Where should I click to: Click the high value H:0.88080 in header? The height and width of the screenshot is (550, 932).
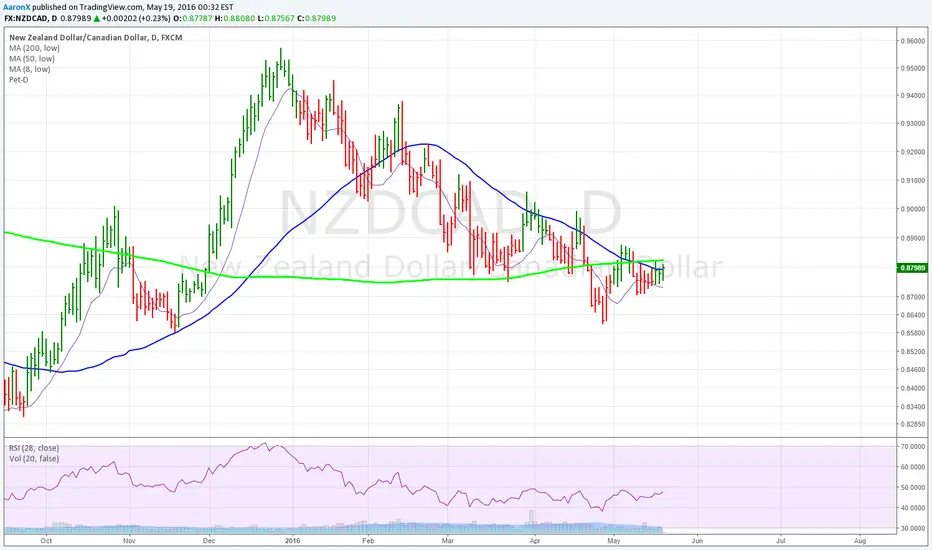[235, 18]
